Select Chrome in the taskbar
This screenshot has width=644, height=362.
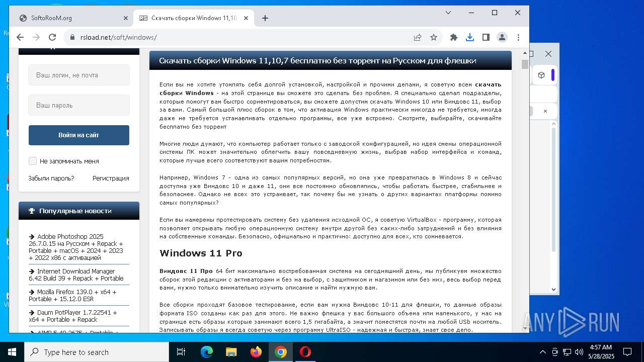281,352
